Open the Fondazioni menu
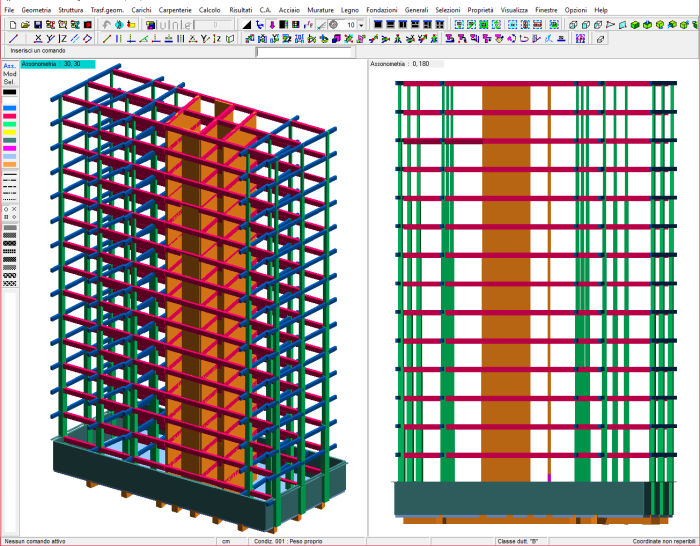The height and width of the screenshot is (546, 700). click(x=382, y=9)
